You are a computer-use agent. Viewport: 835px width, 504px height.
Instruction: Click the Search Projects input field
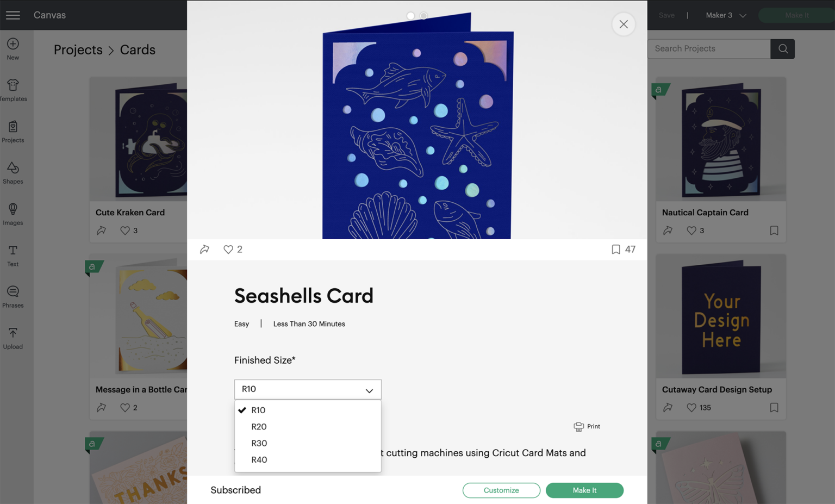point(707,48)
